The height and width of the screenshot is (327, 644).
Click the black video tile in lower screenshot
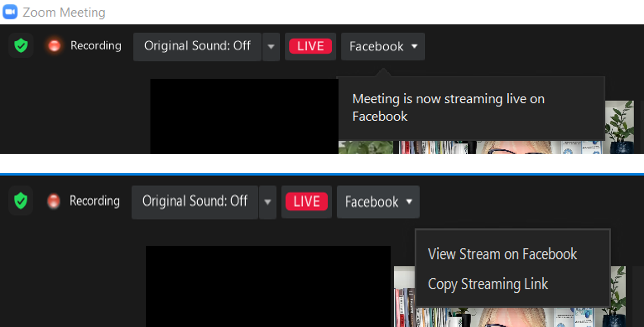pyautogui.click(x=268, y=287)
